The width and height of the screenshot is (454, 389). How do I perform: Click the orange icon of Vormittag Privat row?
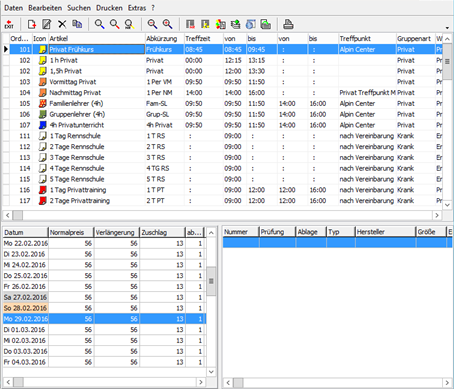[42, 82]
